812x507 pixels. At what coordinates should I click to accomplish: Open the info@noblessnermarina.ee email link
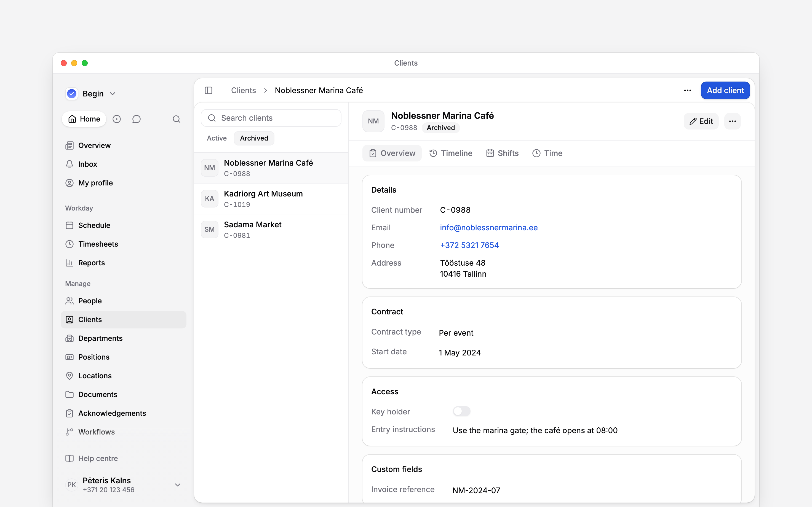488,228
